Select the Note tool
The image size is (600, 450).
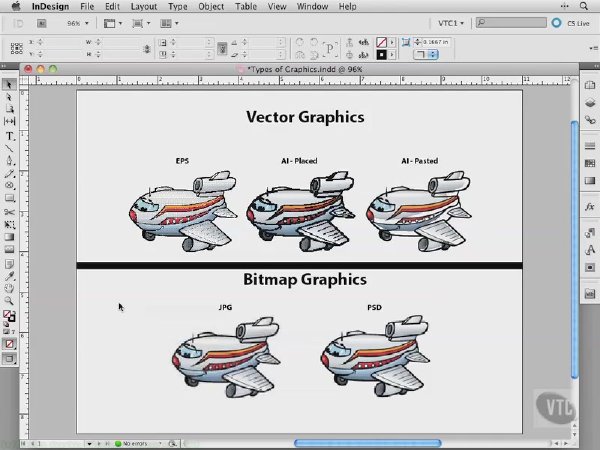[9, 264]
